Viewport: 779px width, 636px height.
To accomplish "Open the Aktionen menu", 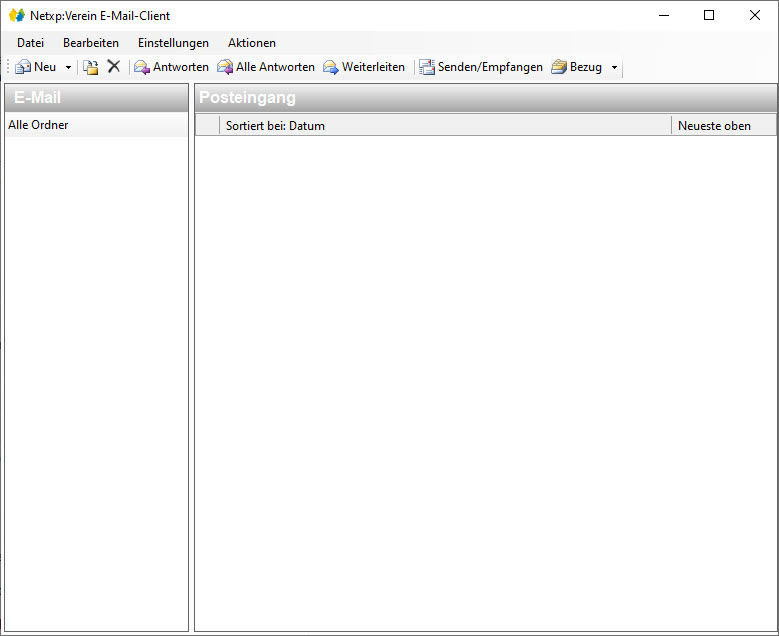I will [x=252, y=43].
